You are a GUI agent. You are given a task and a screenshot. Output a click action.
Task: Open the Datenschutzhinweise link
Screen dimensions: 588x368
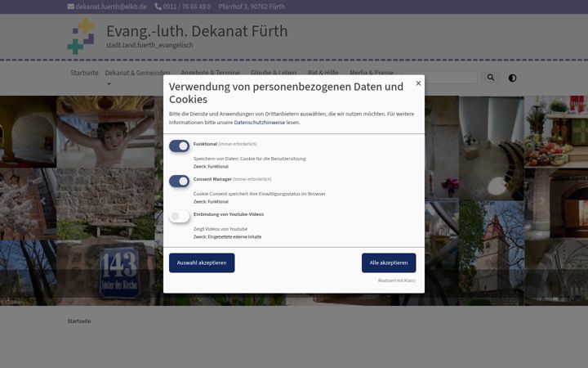pyautogui.click(x=259, y=123)
